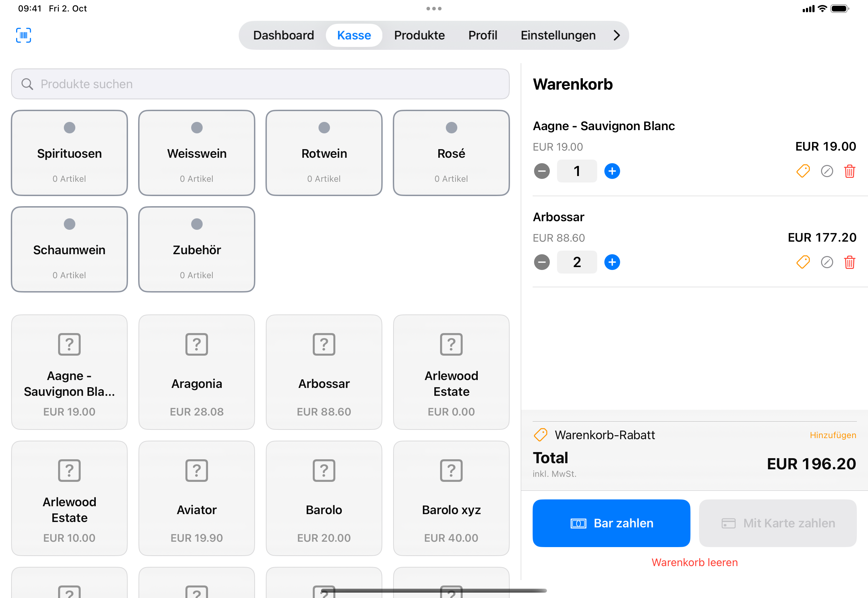Viewport: 868px width, 598px height.
Task: Select the Kasse tab
Action: (354, 35)
